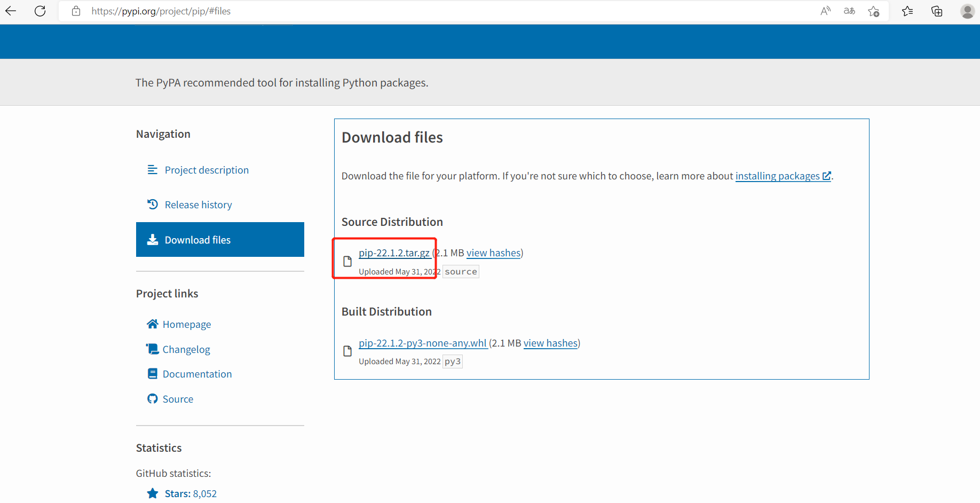Visit the project Homepage link
Viewport: 980px width, 503px height.
click(x=187, y=324)
